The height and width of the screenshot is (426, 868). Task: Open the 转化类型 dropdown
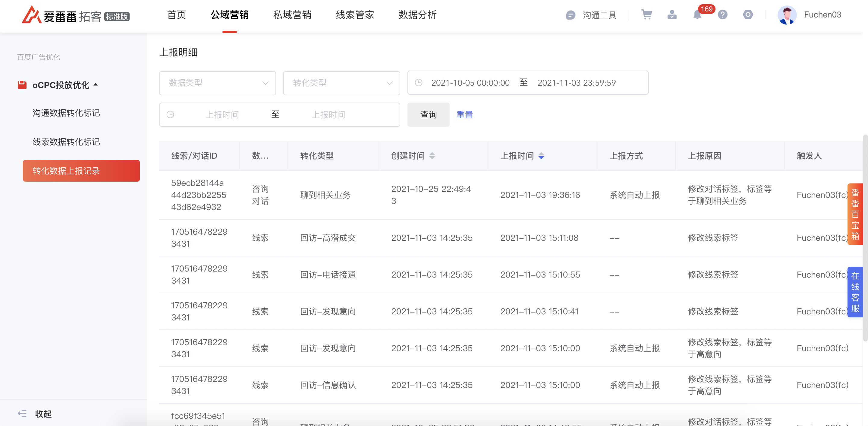point(341,83)
